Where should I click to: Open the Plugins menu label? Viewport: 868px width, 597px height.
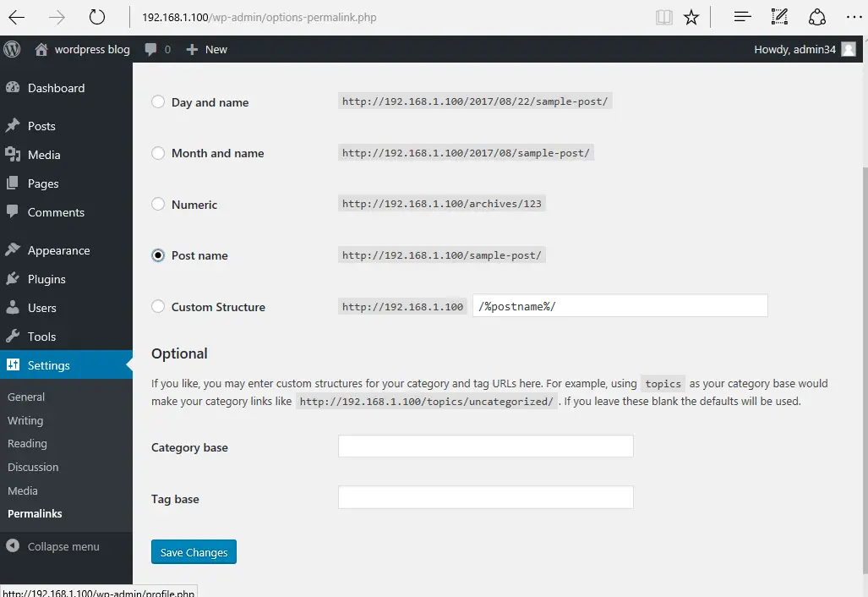tap(46, 279)
